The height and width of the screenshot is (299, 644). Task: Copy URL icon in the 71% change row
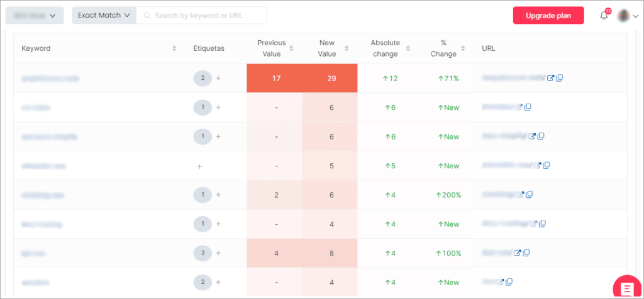[x=559, y=78]
